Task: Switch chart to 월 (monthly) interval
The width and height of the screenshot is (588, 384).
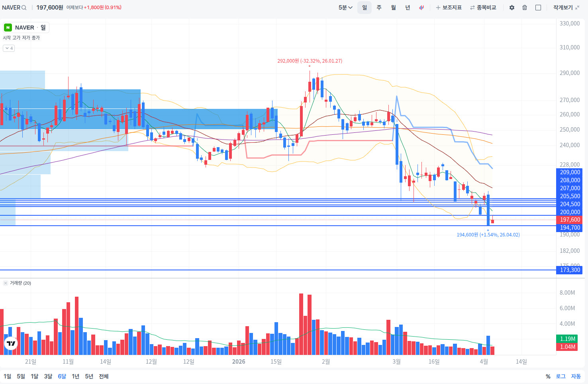Action: click(x=393, y=8)
